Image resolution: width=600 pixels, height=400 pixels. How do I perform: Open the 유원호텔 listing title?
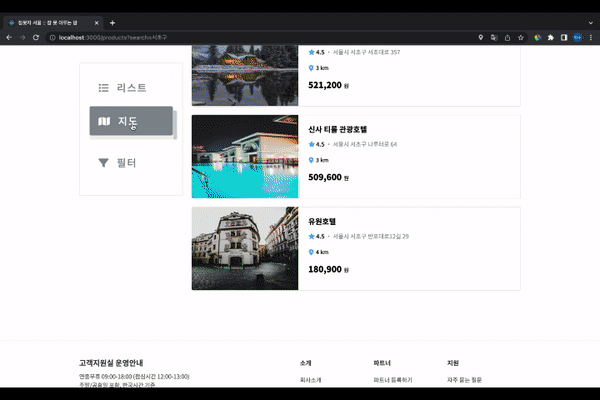click(x=322, y=221)
